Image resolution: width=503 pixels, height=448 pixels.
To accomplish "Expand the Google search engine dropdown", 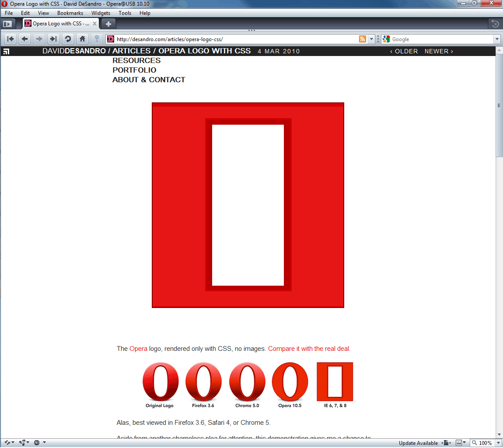I will coord(497,39).
